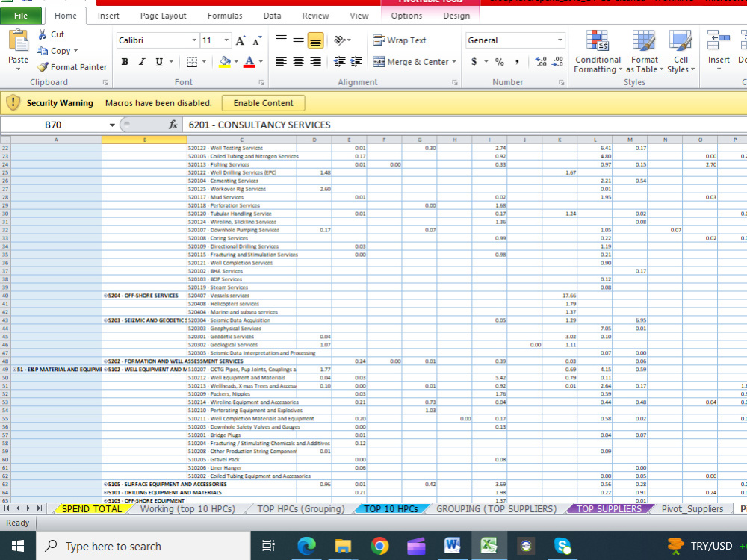The height and width of the screenshot is (560, 747).
Task: Open the PivotTable Design tab
Action: pyautogui.click(x=456, y=16)
